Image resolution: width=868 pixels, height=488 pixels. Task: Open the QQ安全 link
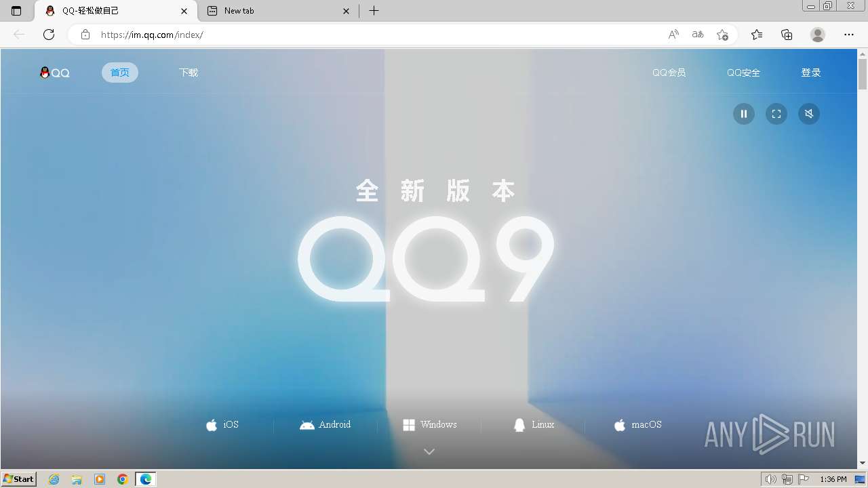(743, 73)
